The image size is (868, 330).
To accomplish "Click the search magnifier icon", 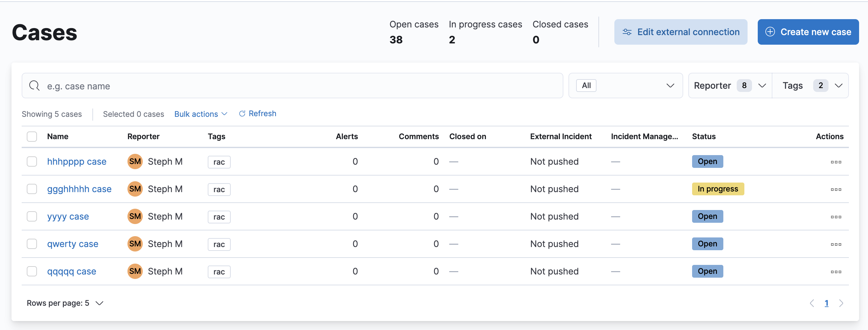I will 34,86.
